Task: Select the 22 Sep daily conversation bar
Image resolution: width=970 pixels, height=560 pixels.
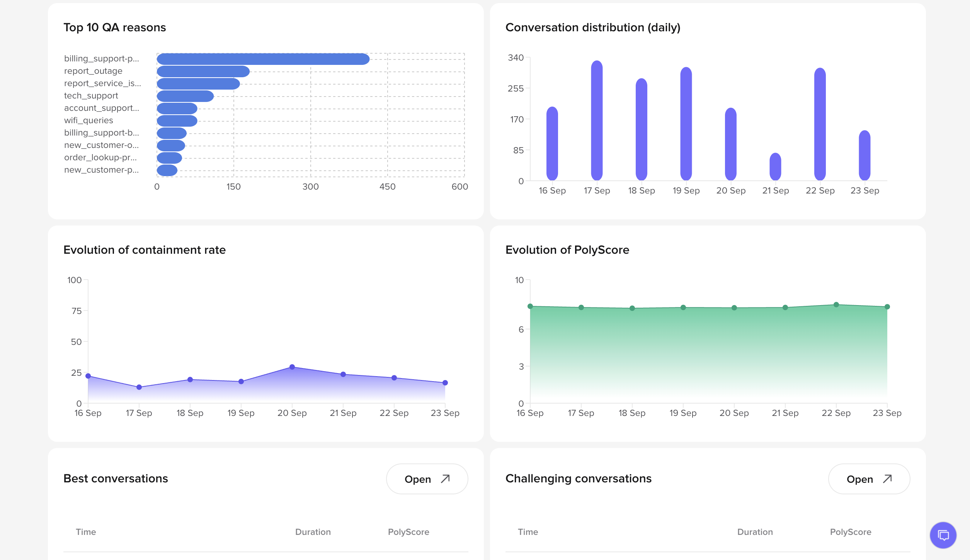Action: click(x=820, y=124)
